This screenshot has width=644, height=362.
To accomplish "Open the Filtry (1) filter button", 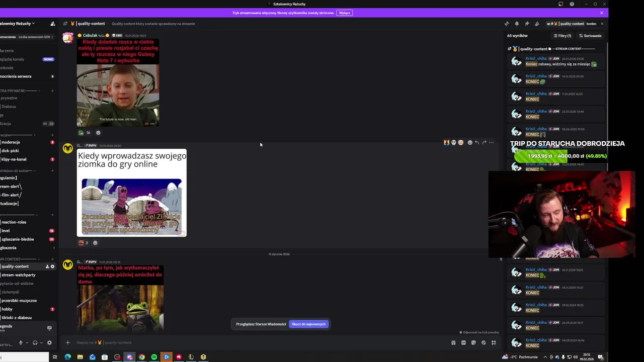I will pyautogui.click(x=562, y=36).
